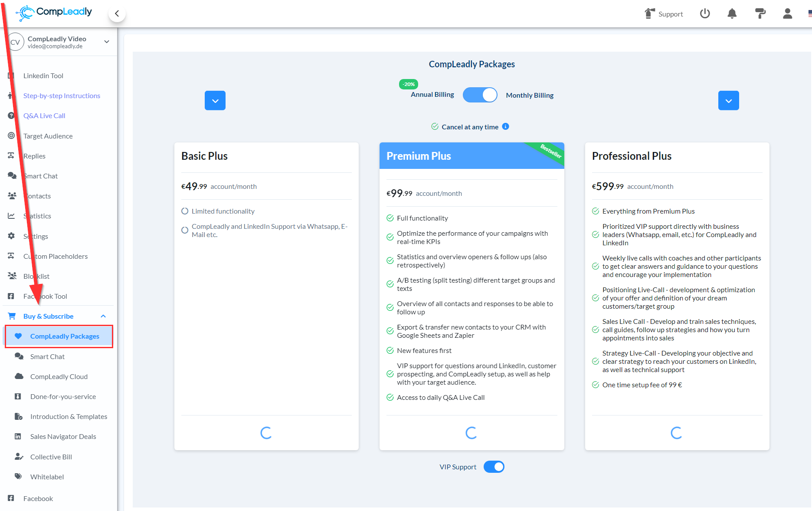Click the CV account avatar
Viewport: 812px width, 511px height.
(15, 42)
